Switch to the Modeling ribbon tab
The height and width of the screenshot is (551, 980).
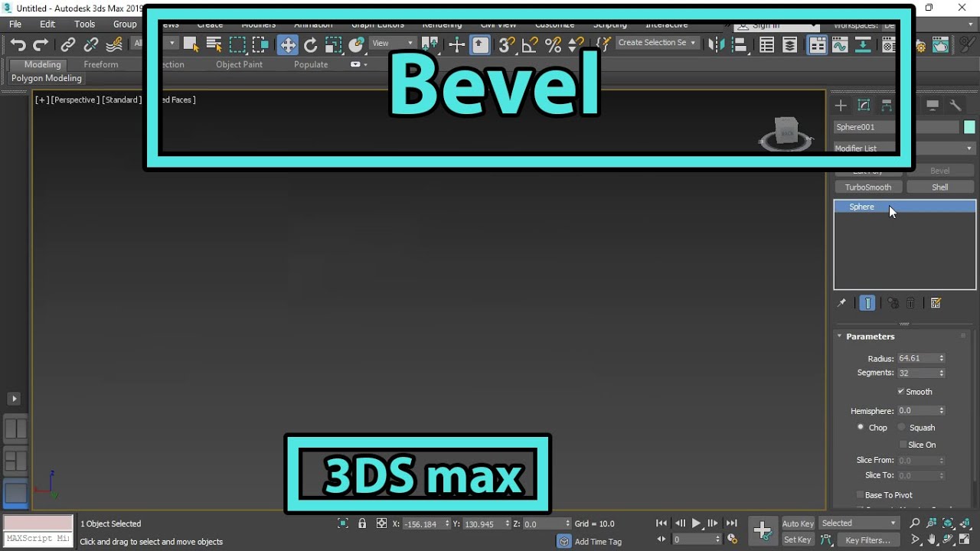(x=42, y=64)
